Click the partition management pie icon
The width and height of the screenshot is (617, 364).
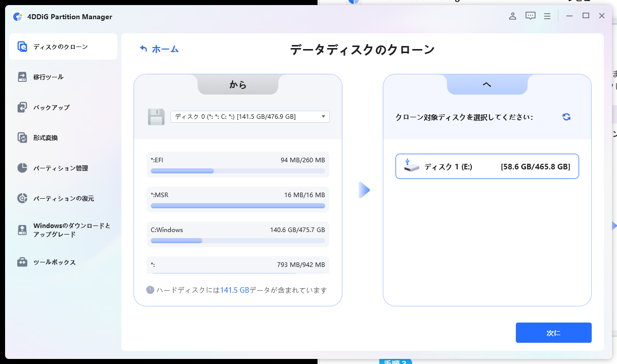(x=22, y=168)
